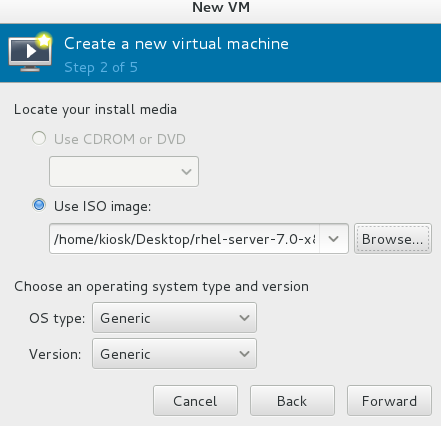The image size is (441, 426).
Task: Select the Use ISO image radio button
Action: tap(39, 205)
